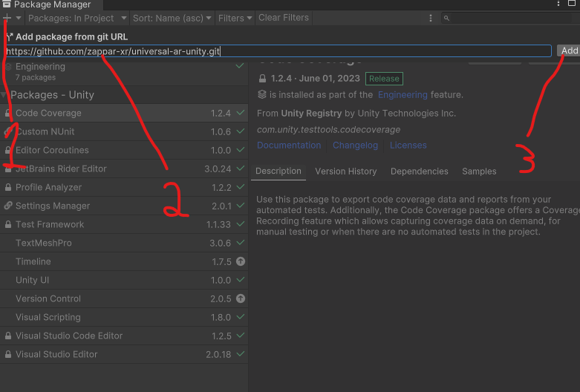Open the Sort: Name (asc) dropdown
The height and width of the screenshot is (392, 580).
172,18
